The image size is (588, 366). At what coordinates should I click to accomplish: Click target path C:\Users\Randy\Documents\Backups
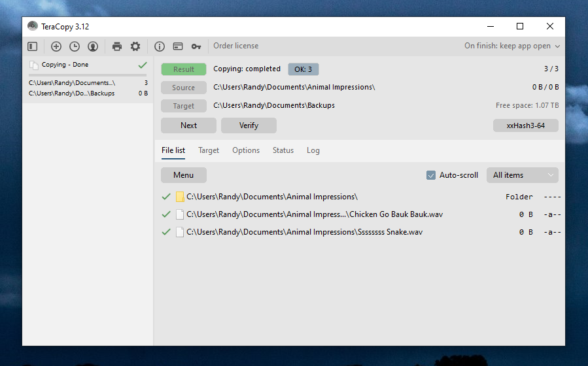click(274, 105)
